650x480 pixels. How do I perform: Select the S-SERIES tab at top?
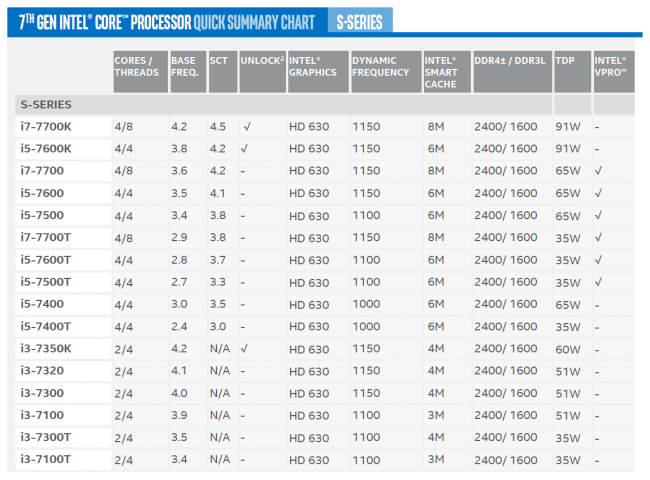click(x=358, y=22)
